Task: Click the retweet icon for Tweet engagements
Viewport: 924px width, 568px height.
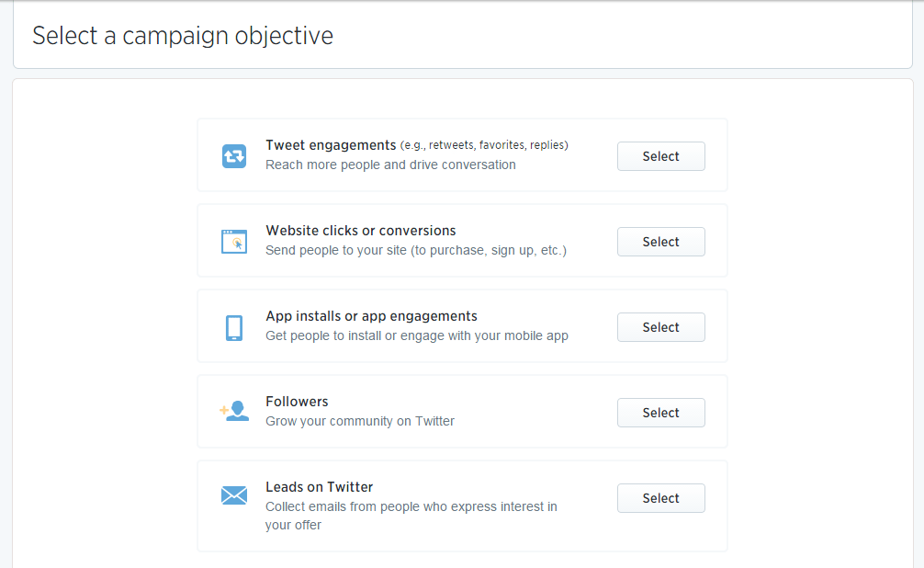Action: click(234, 156)
